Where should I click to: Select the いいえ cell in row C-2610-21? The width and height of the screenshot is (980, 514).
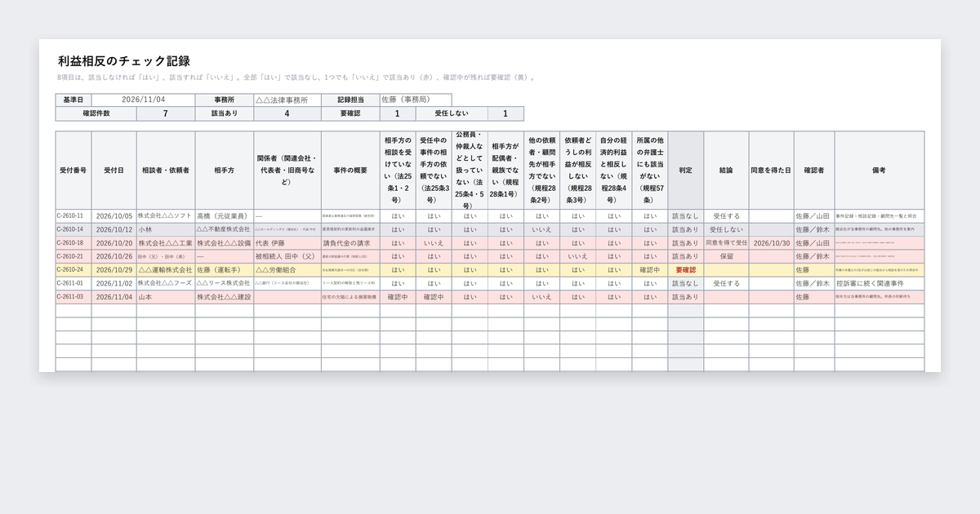[x=578, y=256]
